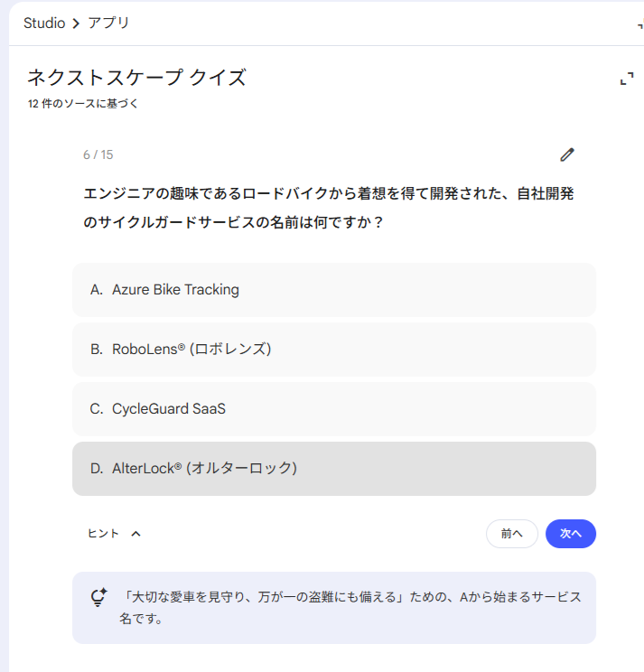Click 次へ to go next question
Image resolution: width=644 pixels, height=672 pixels.
[570, 534]
